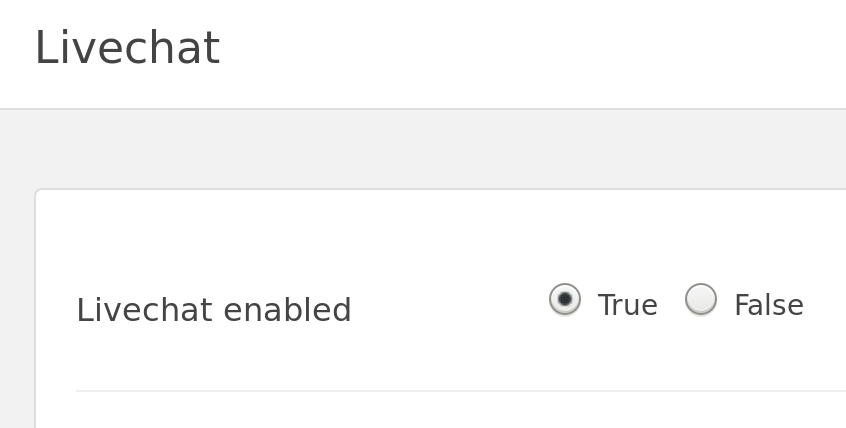The width and height of the screenshot is (846, 428).
Task: Choose False for Livechat enabled
Action: (x=701, y=299)
